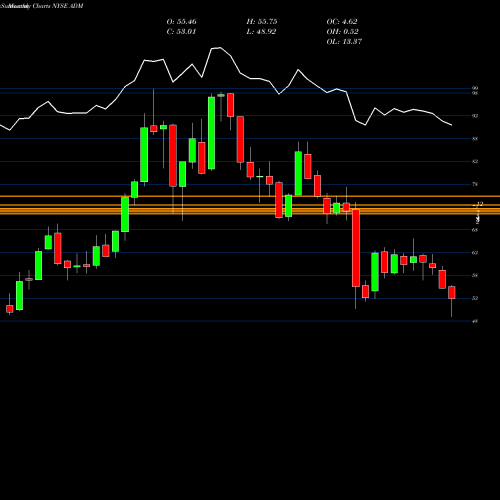This screenshot has width=500, height=500.
Task: Select the high value 'H: 55.75'
Action: [x=262, y=22]
